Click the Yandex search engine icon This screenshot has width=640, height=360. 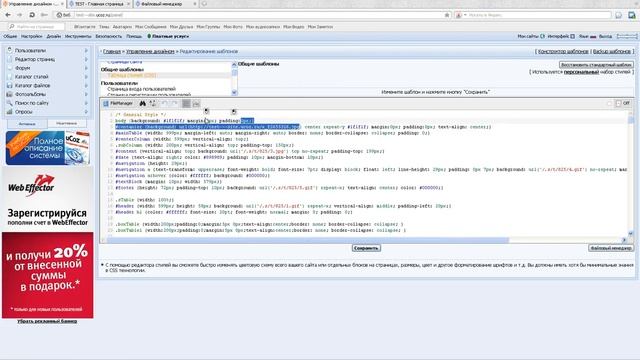(x=459, y=15)
